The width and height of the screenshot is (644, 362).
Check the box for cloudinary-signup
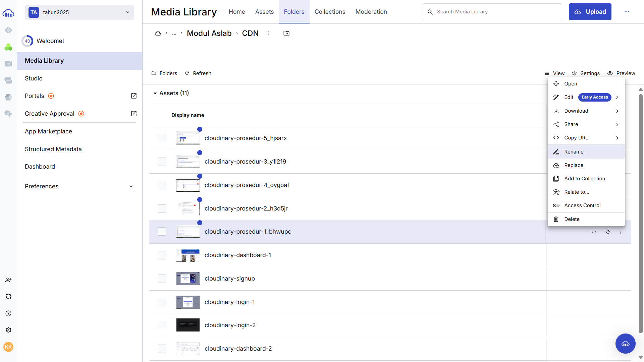pyautogui.click(x=162, y=279)
